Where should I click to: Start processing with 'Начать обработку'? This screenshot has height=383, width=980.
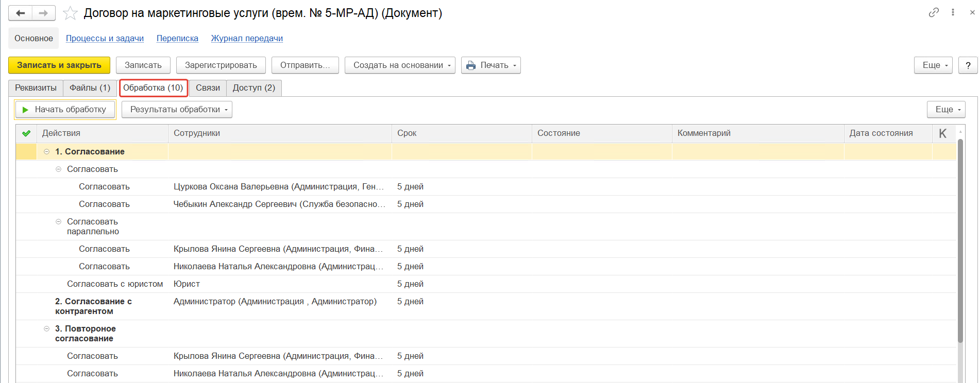point(65,110)
